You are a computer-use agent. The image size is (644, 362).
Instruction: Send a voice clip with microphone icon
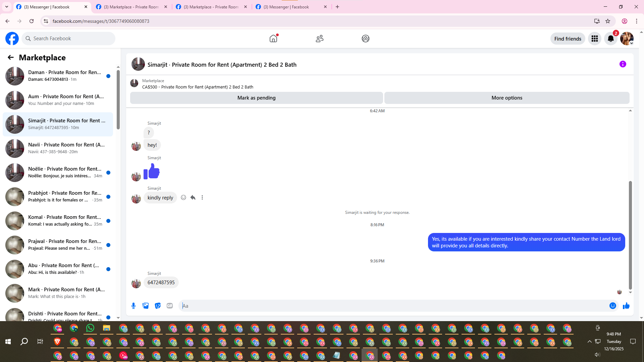click(133, 306)
